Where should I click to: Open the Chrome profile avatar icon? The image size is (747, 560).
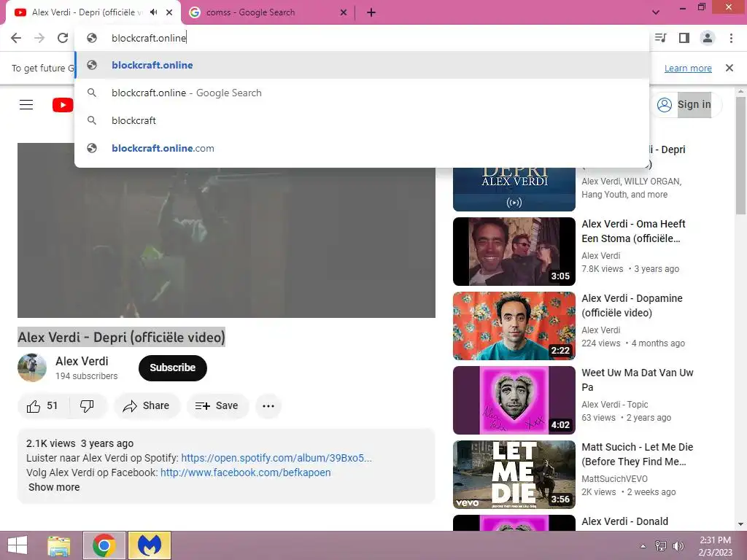tap(708, 38)
